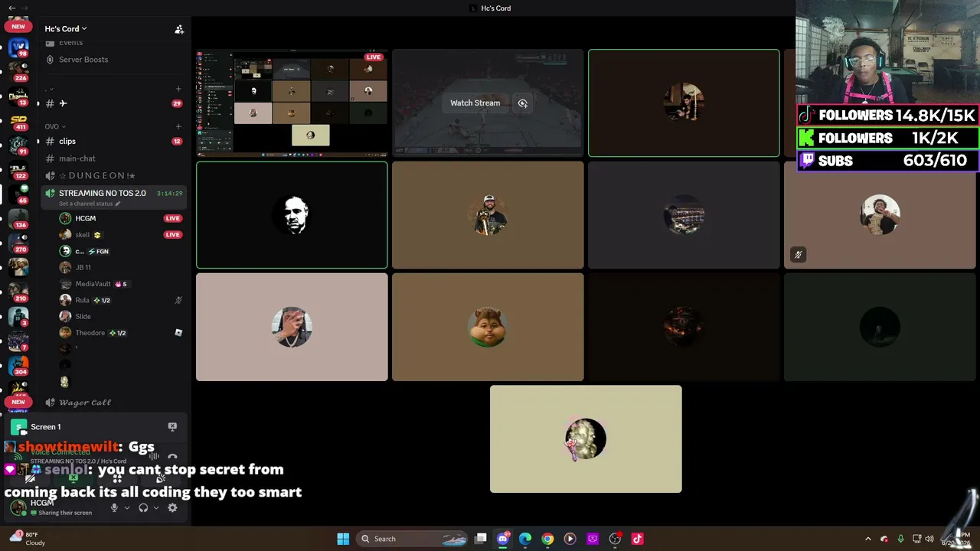Open the weather widget showing 80°F Cloudy
Image resolution: width=980 pixels, height=551 pixels.
(x=27, y=539)
